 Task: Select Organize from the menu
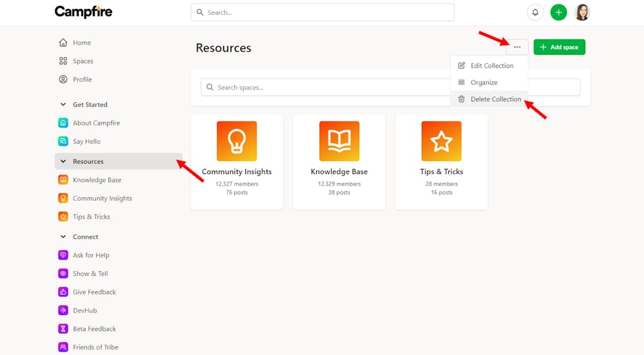[x=489, y=82]
